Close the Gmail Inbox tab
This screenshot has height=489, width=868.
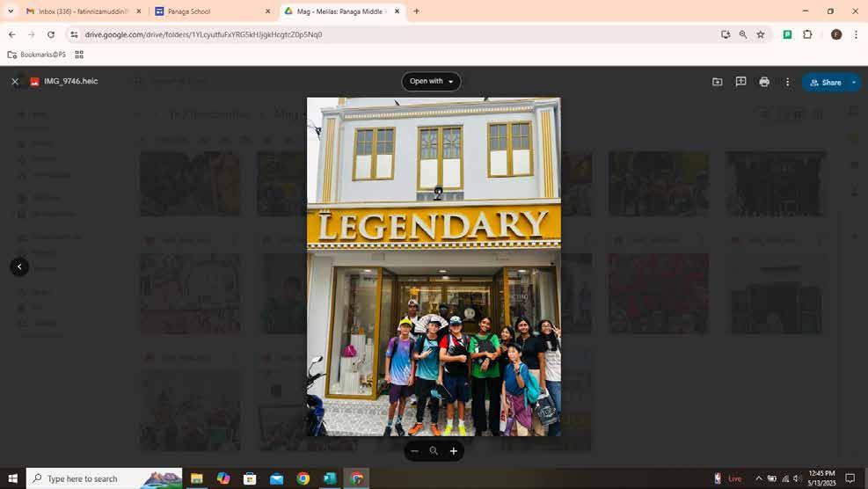(138, 11)
